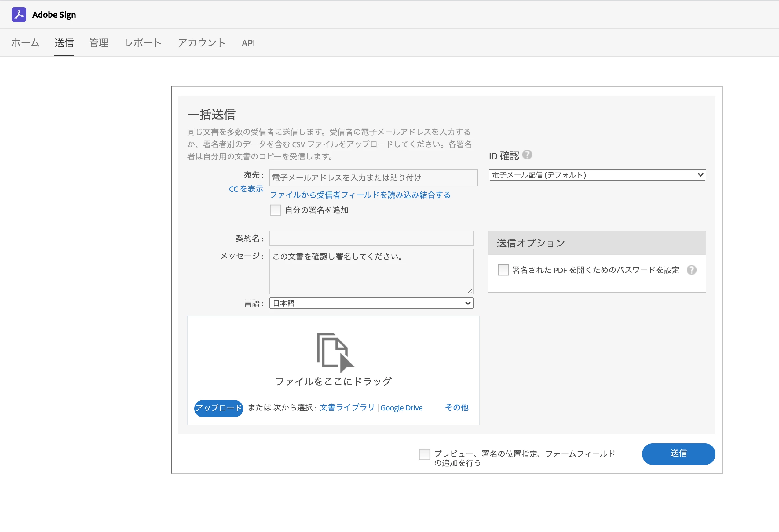The width and height of the screenshot is (779, 532).
Task: Click help icon next to PDF password option
Action: click(x=691, y=270)
